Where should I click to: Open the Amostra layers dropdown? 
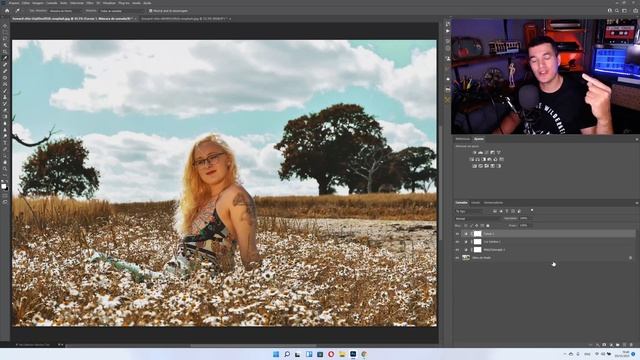pos(122,11)
